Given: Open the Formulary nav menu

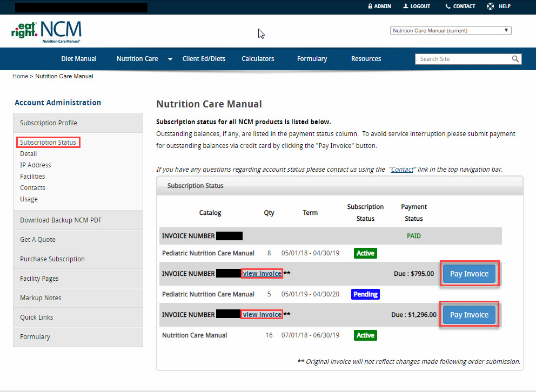Looking at the screenshot, I should click(312, 59).
